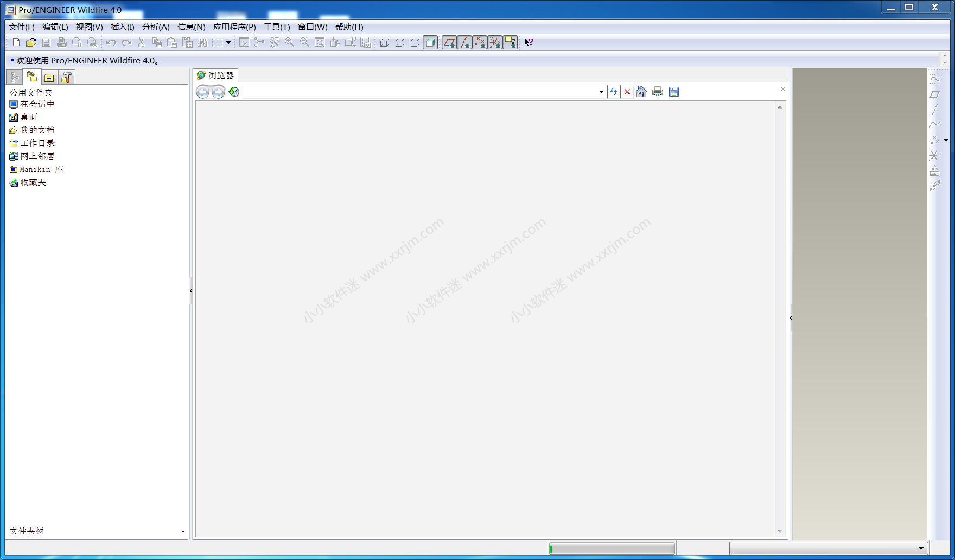Save the browser page with the disk icon

(674, 92)
